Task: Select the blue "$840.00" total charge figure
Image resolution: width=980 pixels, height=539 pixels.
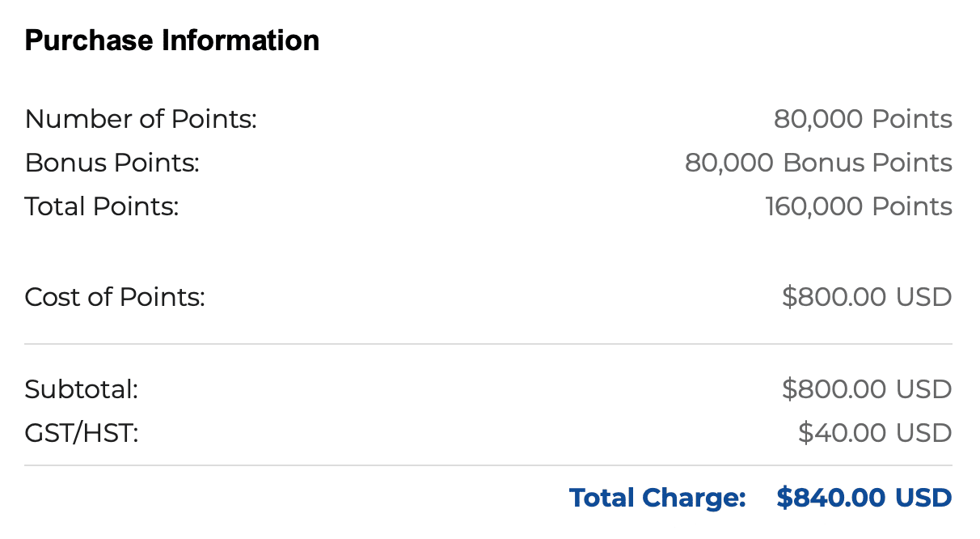Action: coord(830,498)
